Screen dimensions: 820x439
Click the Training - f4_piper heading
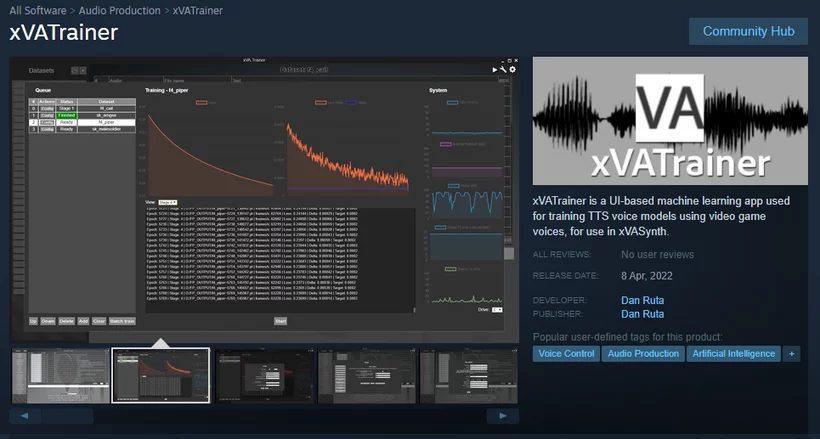click(x=166, y=90)
